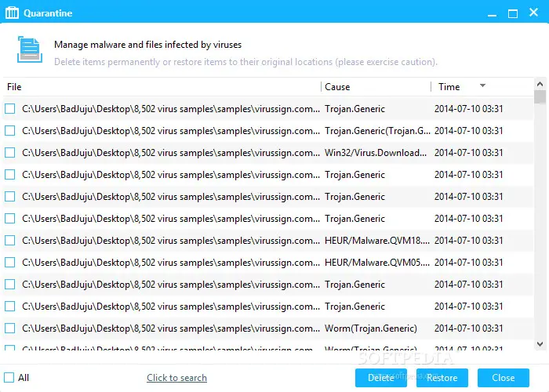This screenshot has height=392, width=549.
Task: Click the Close button
Action: coord(504,378)
